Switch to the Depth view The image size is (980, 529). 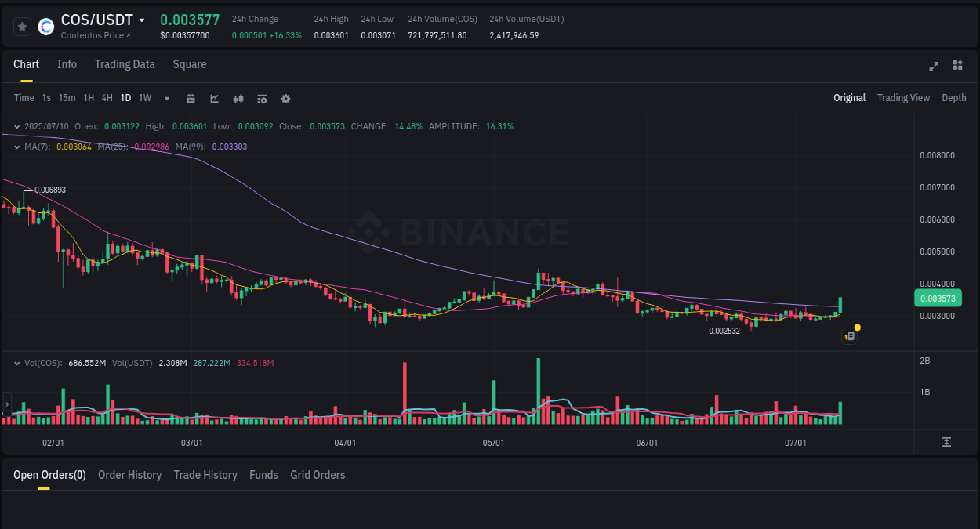click(953, 98)
